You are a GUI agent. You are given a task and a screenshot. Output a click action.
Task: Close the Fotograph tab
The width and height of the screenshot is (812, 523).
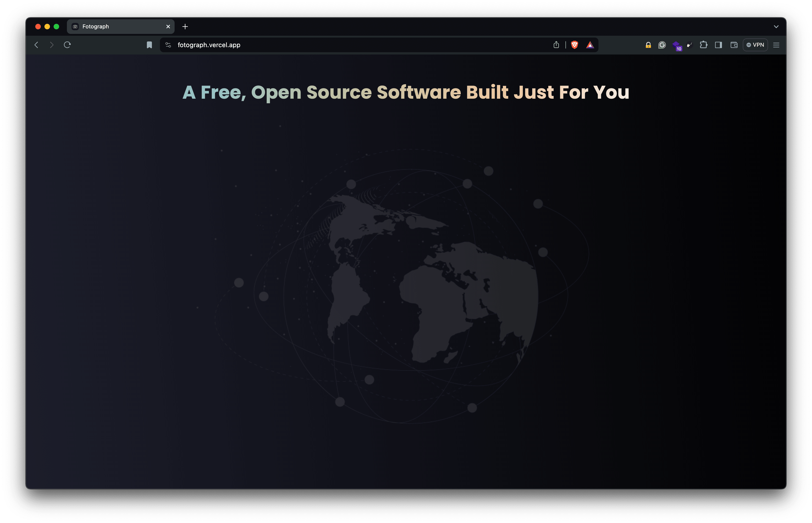pos(168,27)
